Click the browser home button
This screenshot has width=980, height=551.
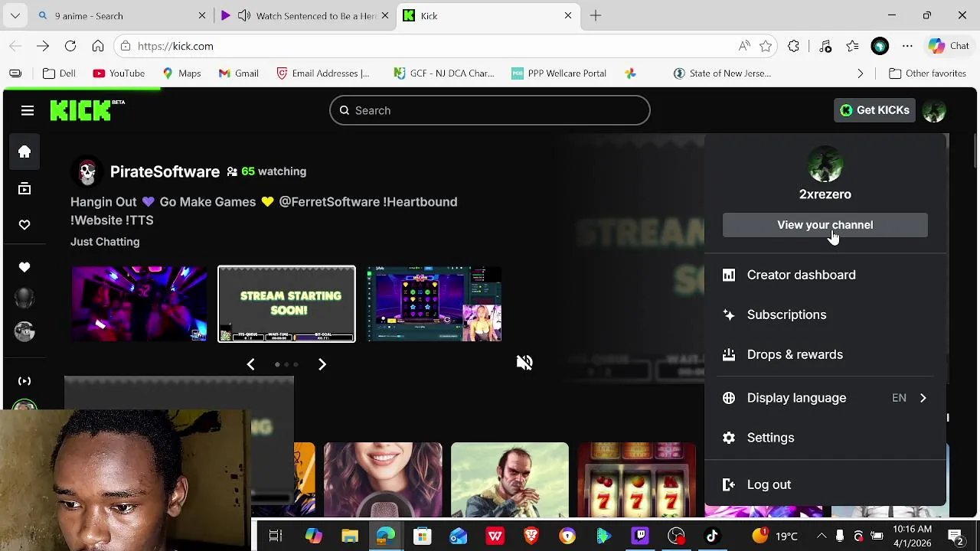[x=98, y=46]
